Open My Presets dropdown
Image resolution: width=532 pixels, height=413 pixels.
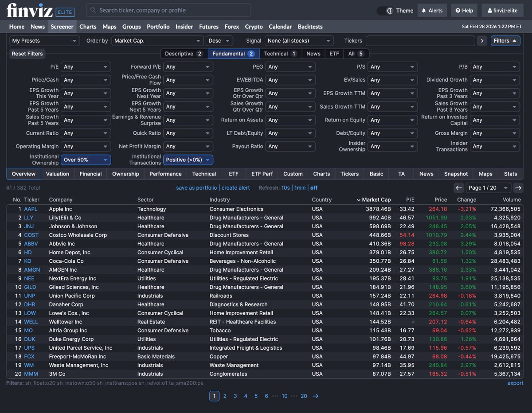click(x=44, y=41)
